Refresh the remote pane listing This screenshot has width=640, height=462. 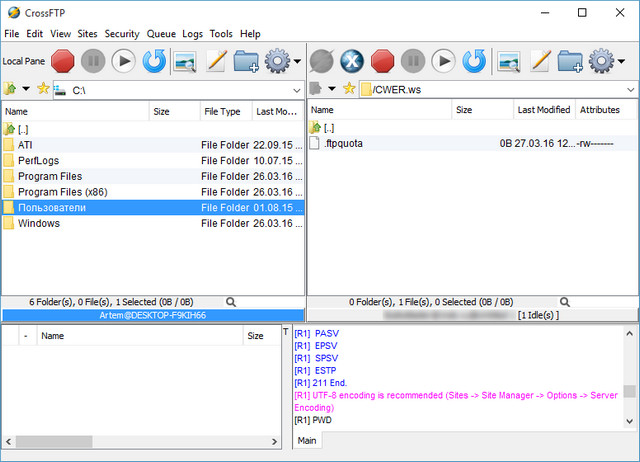[474, 61]
